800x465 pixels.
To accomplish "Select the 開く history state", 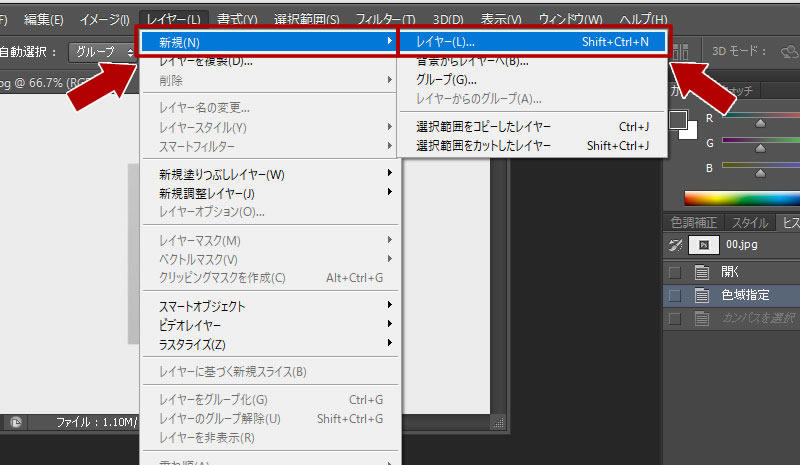I will 732,272.
